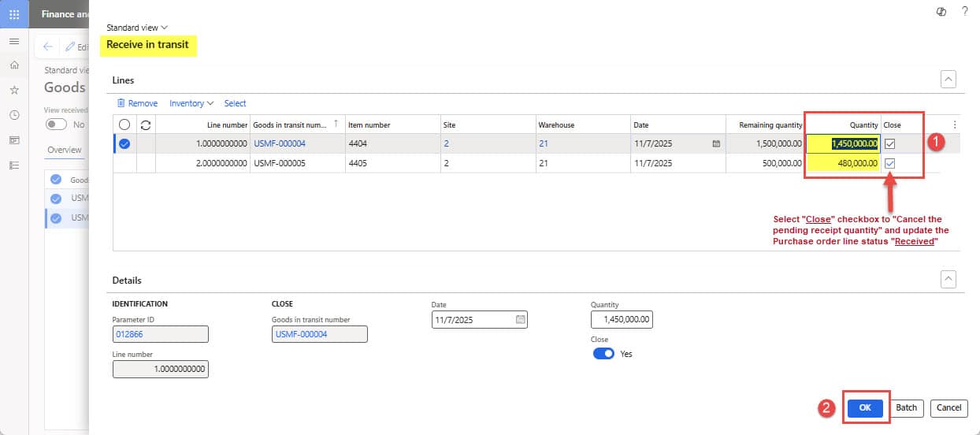The image size is (980, 435).
Task: Open Favorites star icon in sidebar
Action: coord(14,90)
